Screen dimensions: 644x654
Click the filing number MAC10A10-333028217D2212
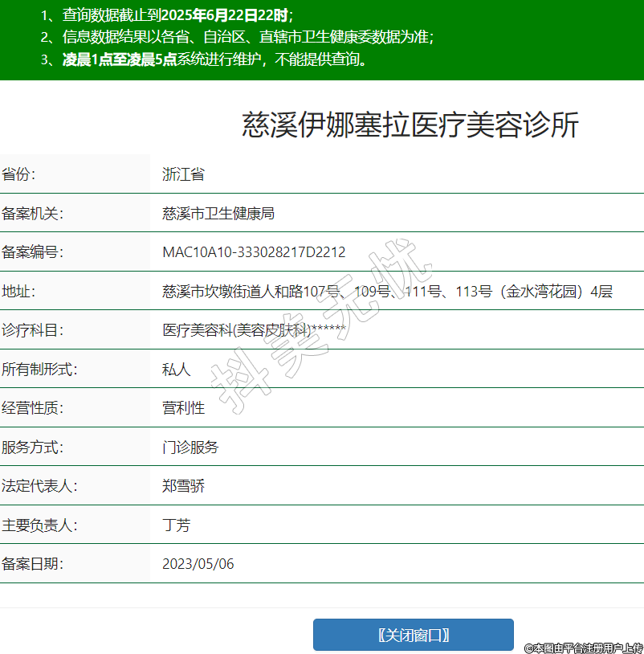254,252
